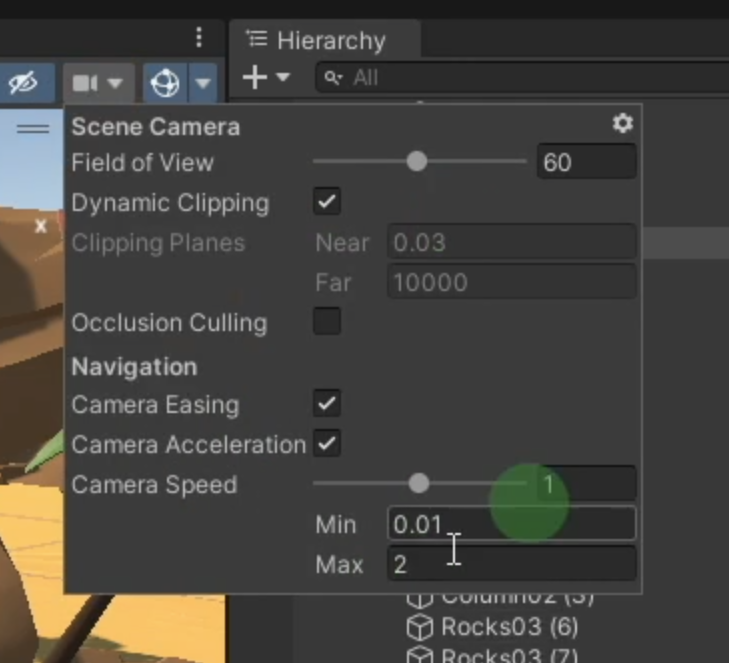Select Rocks03 (6) in Hierarchy
Image resolution: width=729 pixels, height=663 pixels.
point(509,627)
